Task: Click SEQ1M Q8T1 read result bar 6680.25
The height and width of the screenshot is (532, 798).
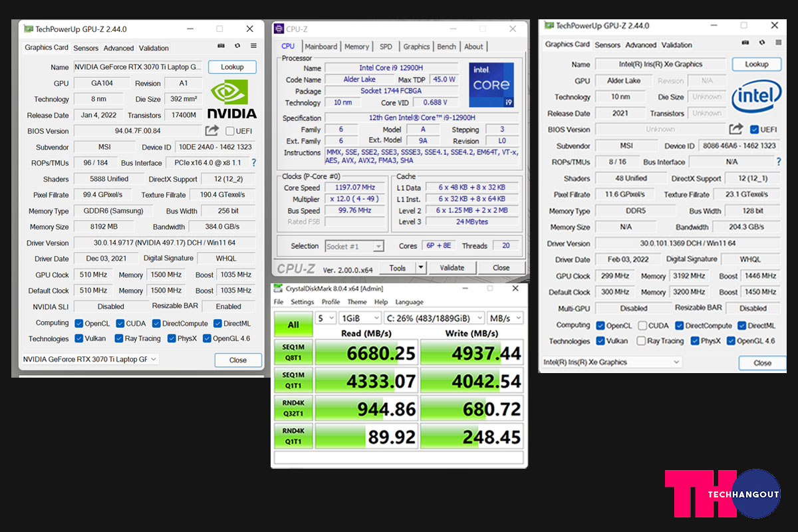Action: pyautogui.click(x=366, y=353)
